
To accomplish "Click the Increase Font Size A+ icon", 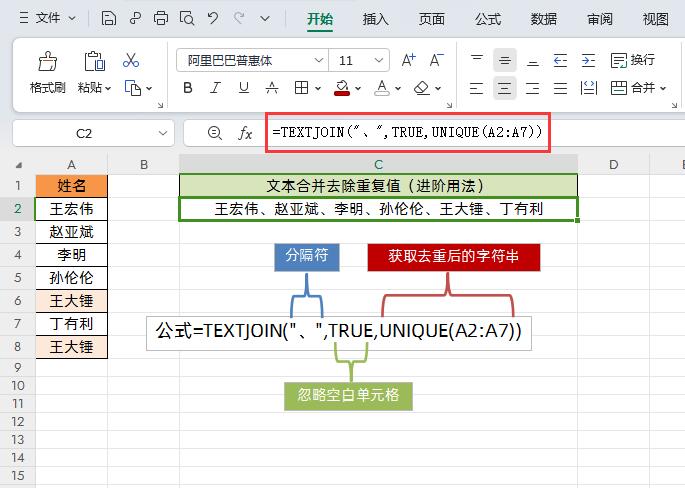I will (408, 60).
